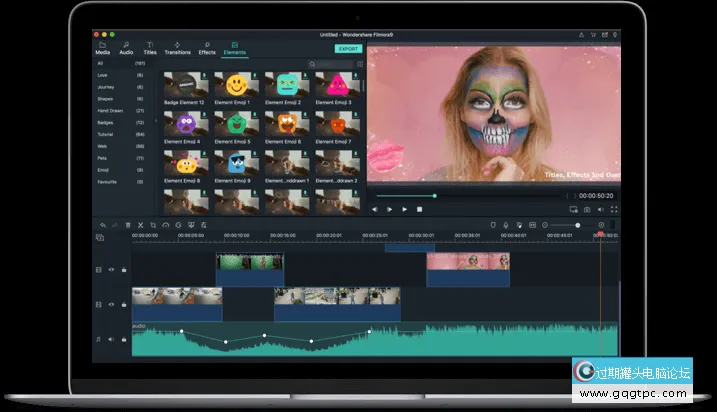Open the Badges category in sidebar
This screenshot has width=717, height=412.
tap(106, 122)
